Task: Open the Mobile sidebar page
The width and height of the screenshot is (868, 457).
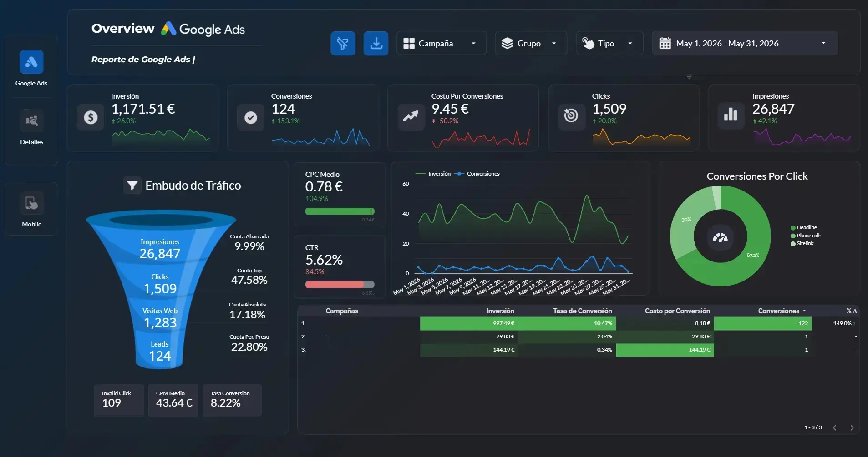Action: point(31,209)
